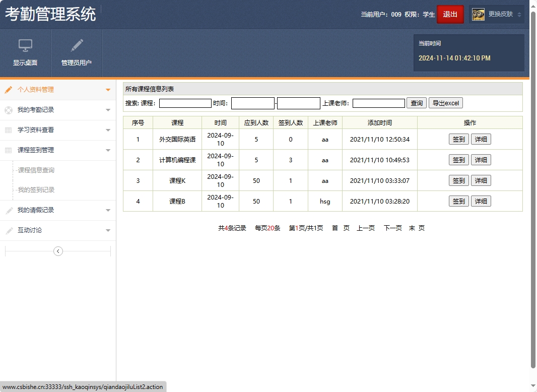This screenshot has height=392, width=537.
Task: Log out with the 退出 button
Action: [x=450, y=14]
